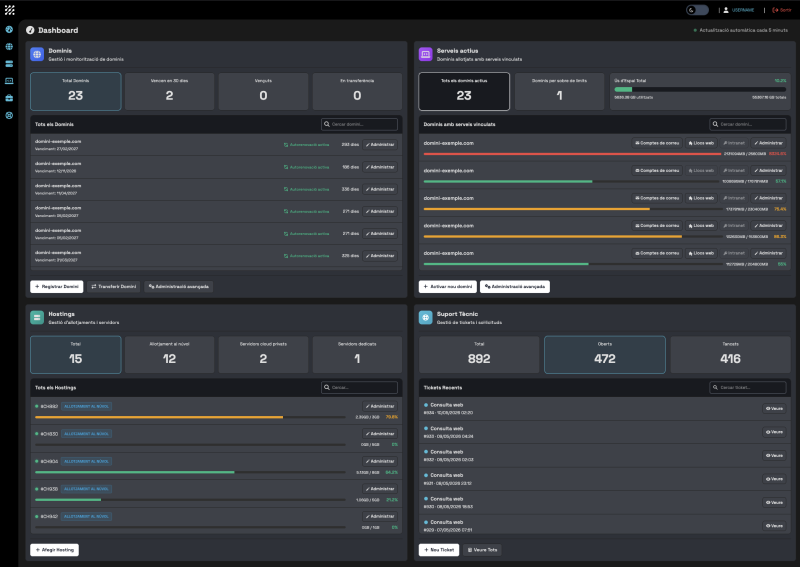Image resolution: width=800 pixels, height=567 pixels.
Task: Select the Oberts 472 card
Action: click(605, 355)
